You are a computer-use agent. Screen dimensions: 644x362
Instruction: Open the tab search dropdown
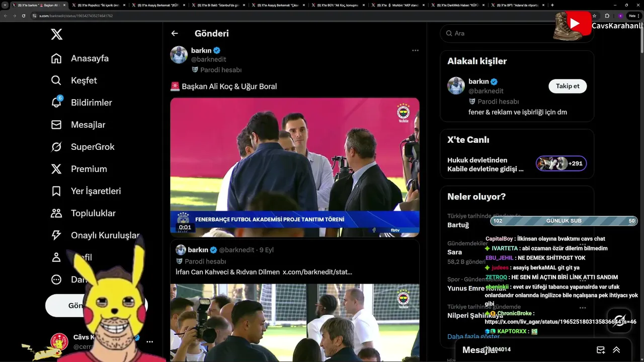pos(5,5)
